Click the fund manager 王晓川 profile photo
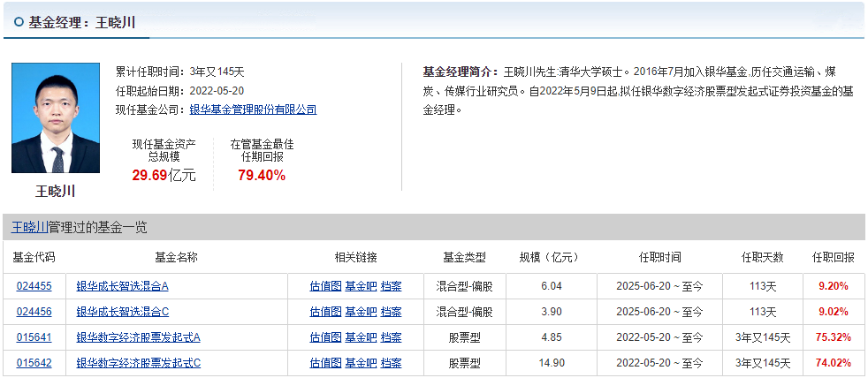The image size is (868, 378). click(56, 117)
